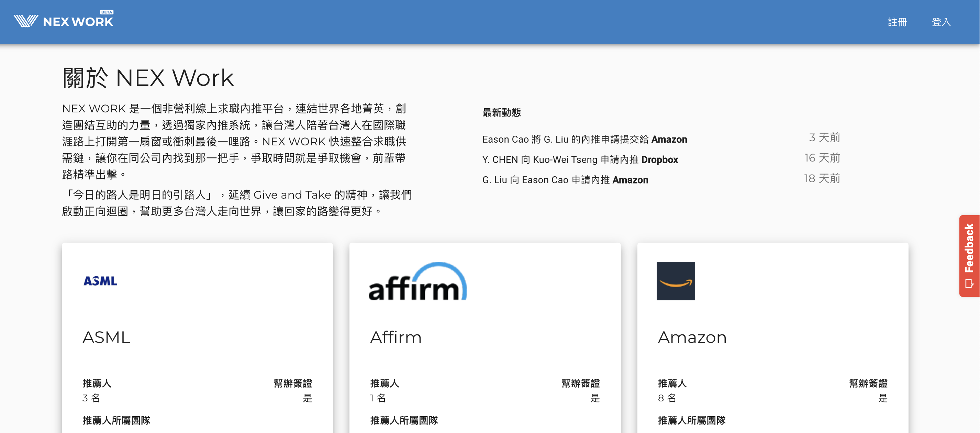
Task: Click Amazon's '8 名' referrer count
Action: click(x=667, y=398)
